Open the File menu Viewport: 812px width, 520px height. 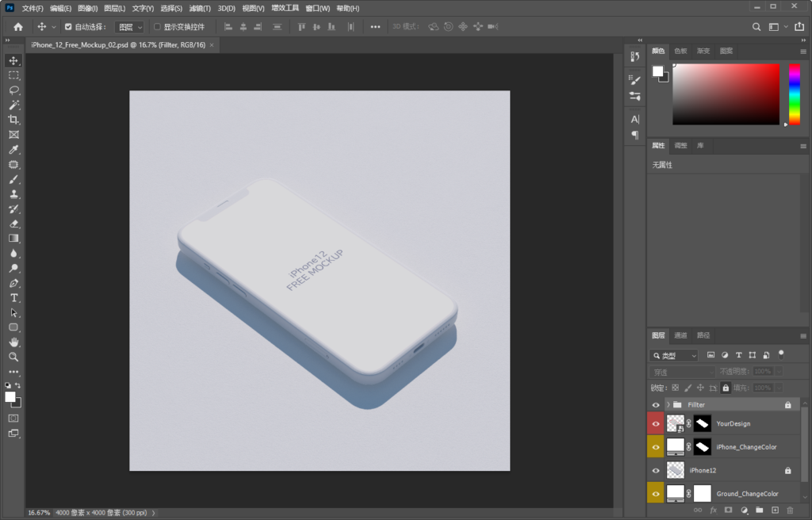[32, 8]
